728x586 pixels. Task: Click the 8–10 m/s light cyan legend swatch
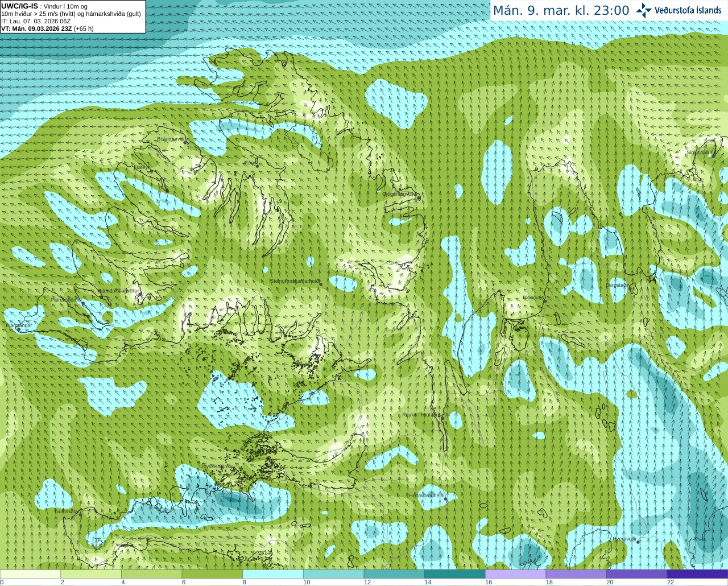tap(273, 574)
